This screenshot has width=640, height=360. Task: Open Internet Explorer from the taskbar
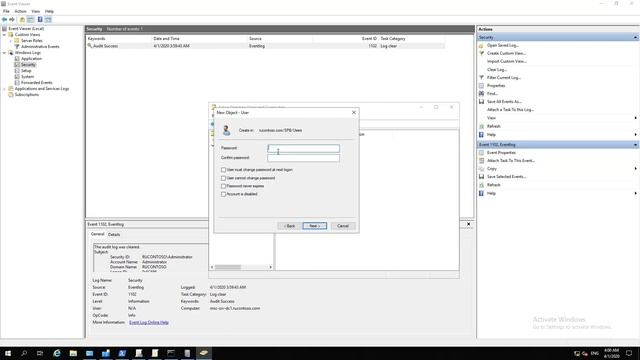point(57,353)
